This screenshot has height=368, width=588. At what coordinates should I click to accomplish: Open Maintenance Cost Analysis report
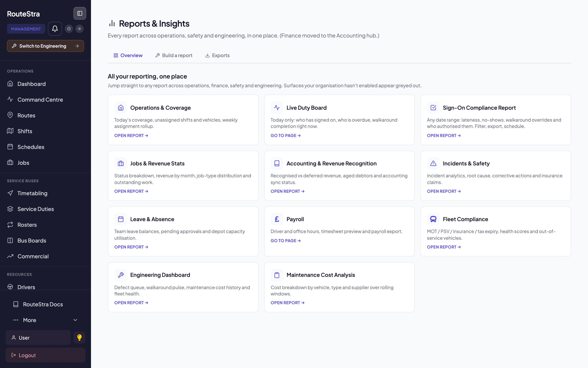(288, 303)
